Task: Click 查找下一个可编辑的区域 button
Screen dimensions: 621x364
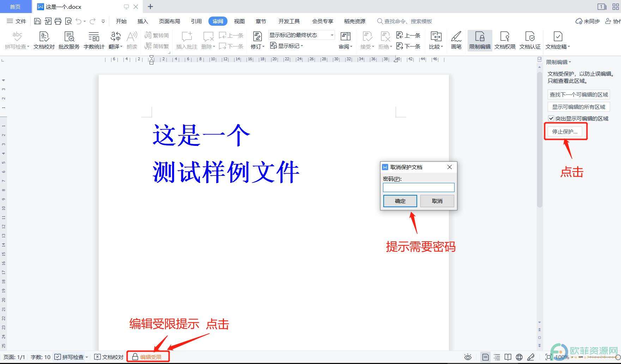Action: (579, 94)
